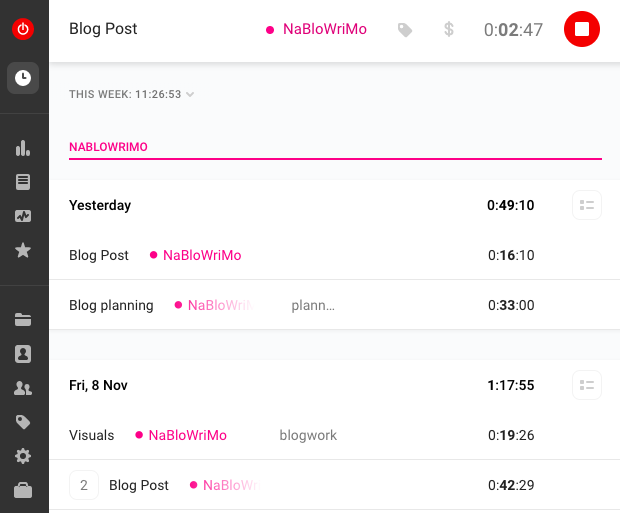Click the NABLOWRIMO filter tab
The height and width of the screenshot is (513, 620).
pos(108,147)
